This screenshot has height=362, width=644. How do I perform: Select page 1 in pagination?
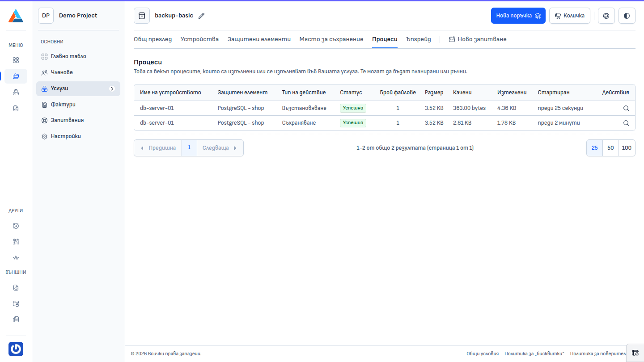point(189,148)
